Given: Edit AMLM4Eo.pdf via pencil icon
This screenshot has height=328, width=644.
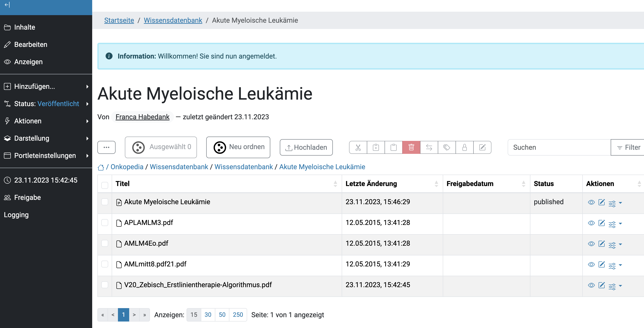Looking at the screenshot, I should click(602, 244).
